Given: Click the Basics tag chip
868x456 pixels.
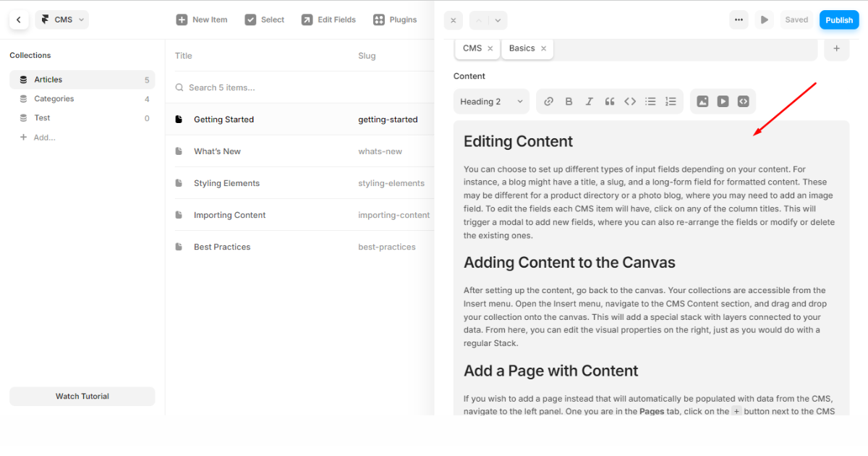Looking at the screenshot, I should [527, 48].
